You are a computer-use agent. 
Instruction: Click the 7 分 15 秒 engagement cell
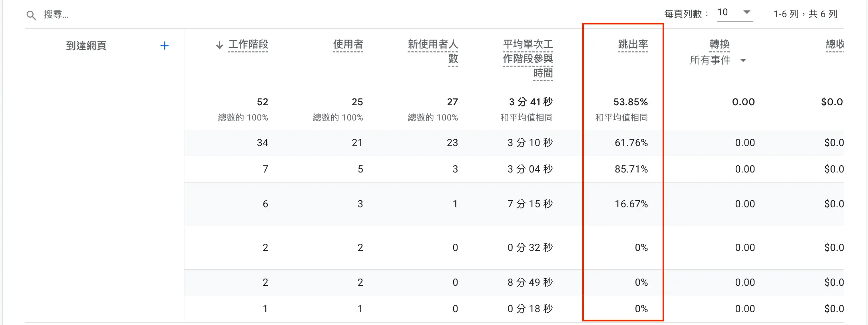(x=530, y=204)
